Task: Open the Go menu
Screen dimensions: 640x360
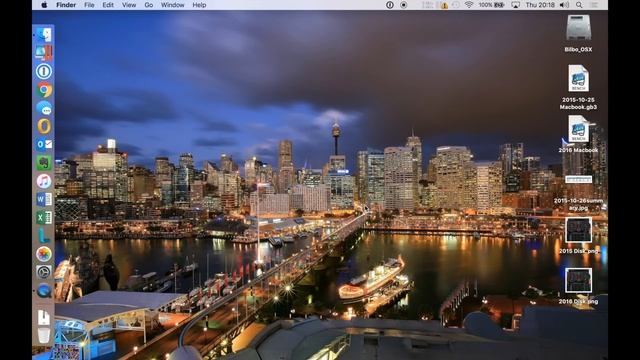Action: [149, 5]
